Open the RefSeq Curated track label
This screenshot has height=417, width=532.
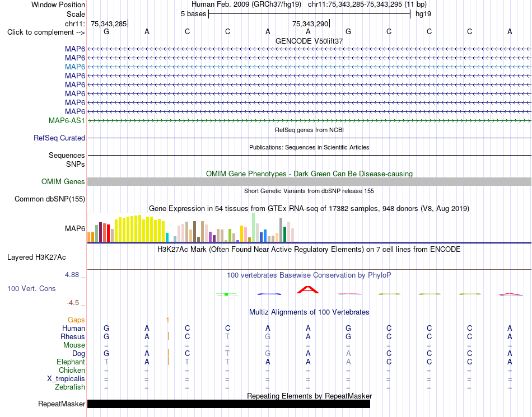pos(59,138)
